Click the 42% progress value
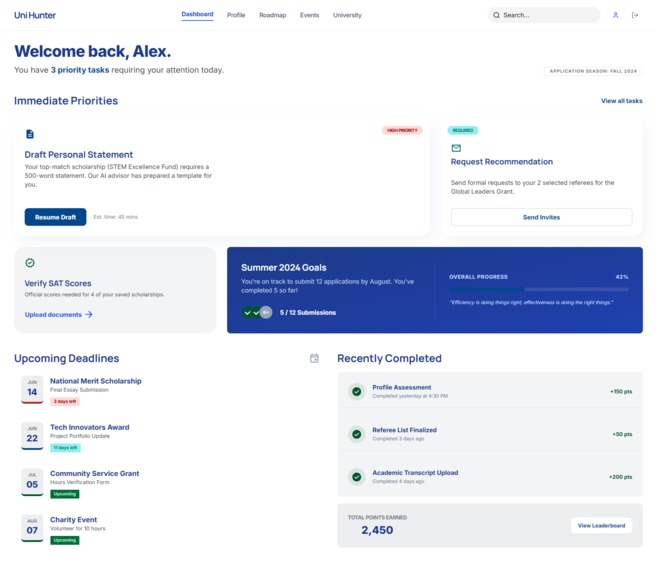This screenshot has width=657, height=573. click(622, 277)
